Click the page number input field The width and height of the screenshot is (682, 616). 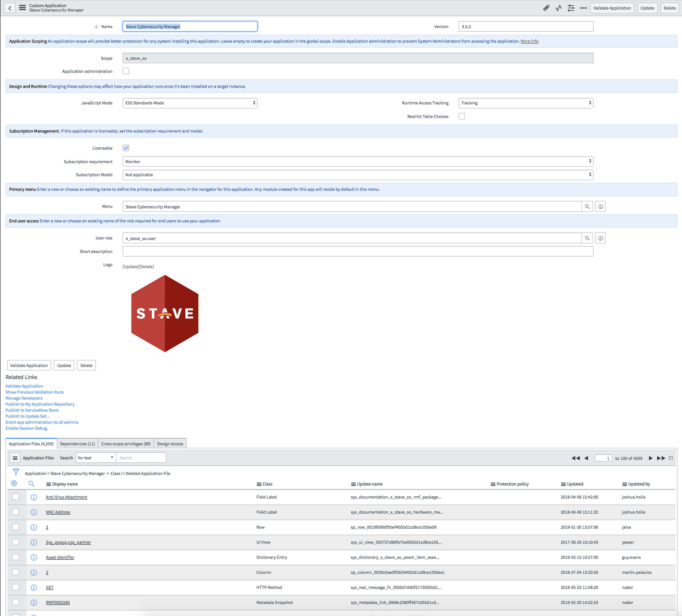click(x=603, y=458)
